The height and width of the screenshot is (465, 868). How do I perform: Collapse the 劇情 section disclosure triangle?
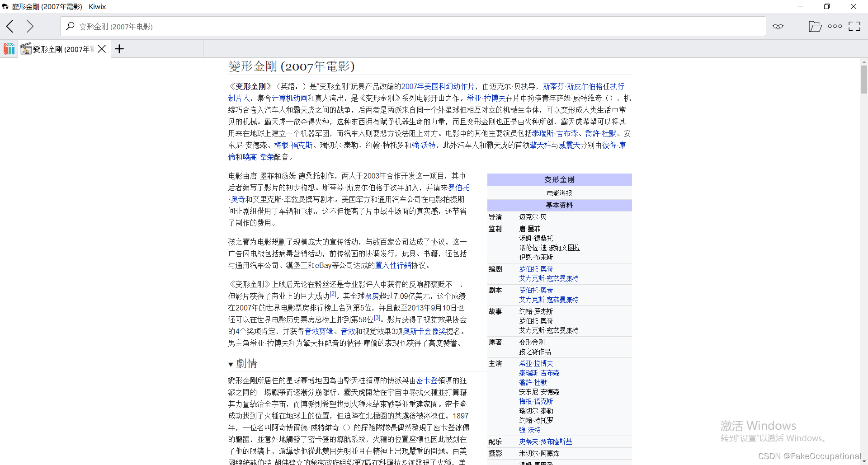(231, 364)
